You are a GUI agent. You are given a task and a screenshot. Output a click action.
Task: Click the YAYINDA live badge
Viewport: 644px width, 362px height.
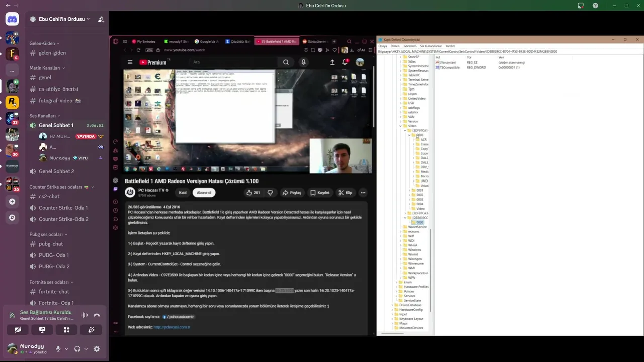click(86, 136)
